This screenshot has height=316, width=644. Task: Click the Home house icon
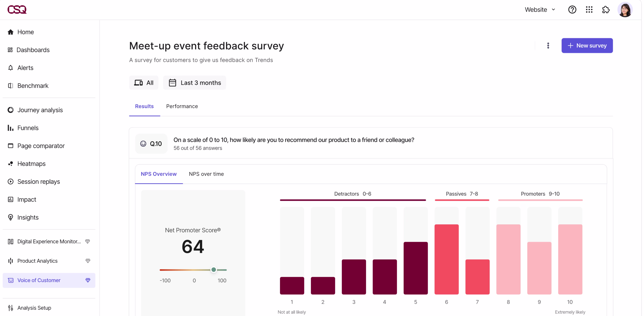click(11, 32)
